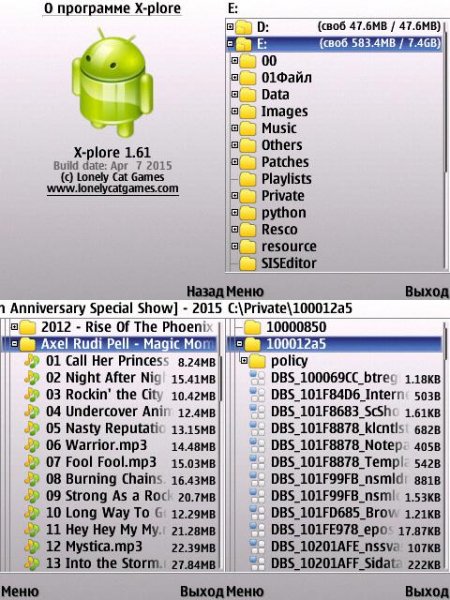Viewport: 450px width, 600px height.
Task: Click the D: drive folder icon
Action: [x=243, y=27]
